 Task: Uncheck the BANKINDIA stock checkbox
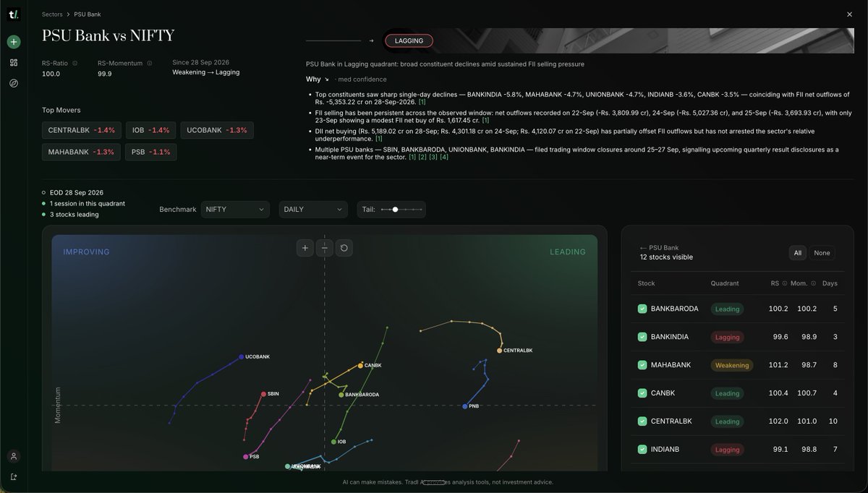642,337
